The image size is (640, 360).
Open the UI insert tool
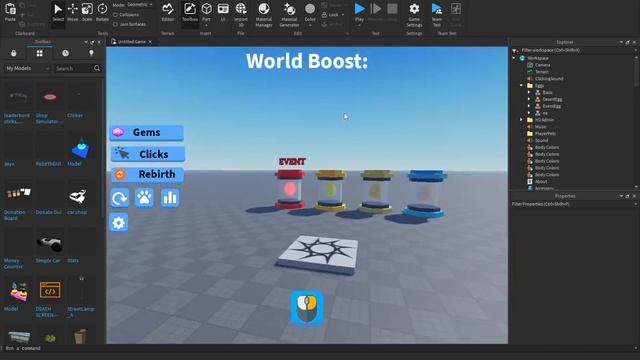tap(223, 12)
